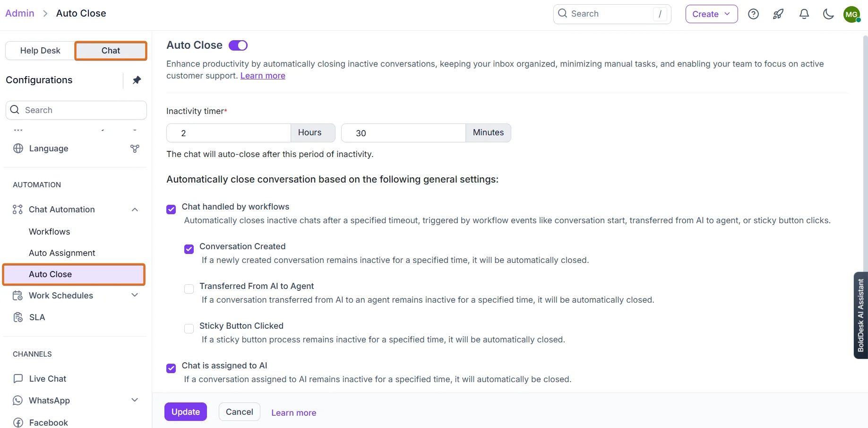
Task: Click the Update button
Action: pos(186,412)
